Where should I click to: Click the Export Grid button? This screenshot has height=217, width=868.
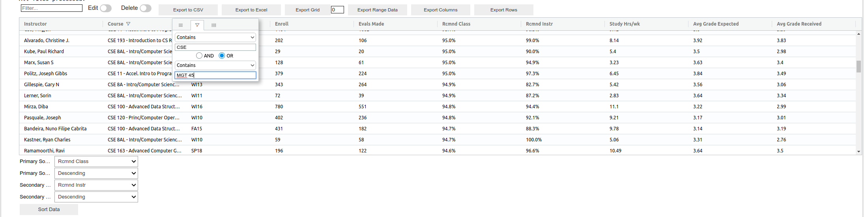[308, 10]
